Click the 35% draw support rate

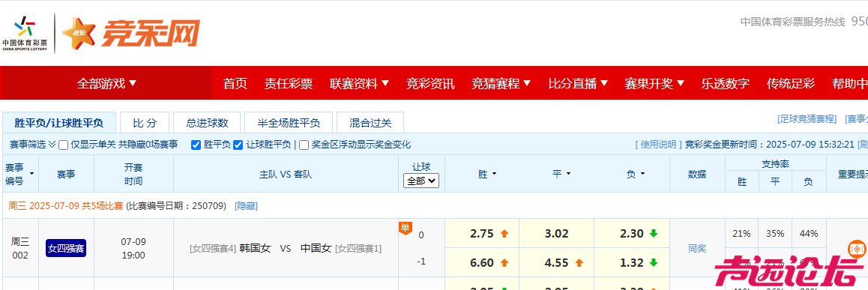coord(775,234)
